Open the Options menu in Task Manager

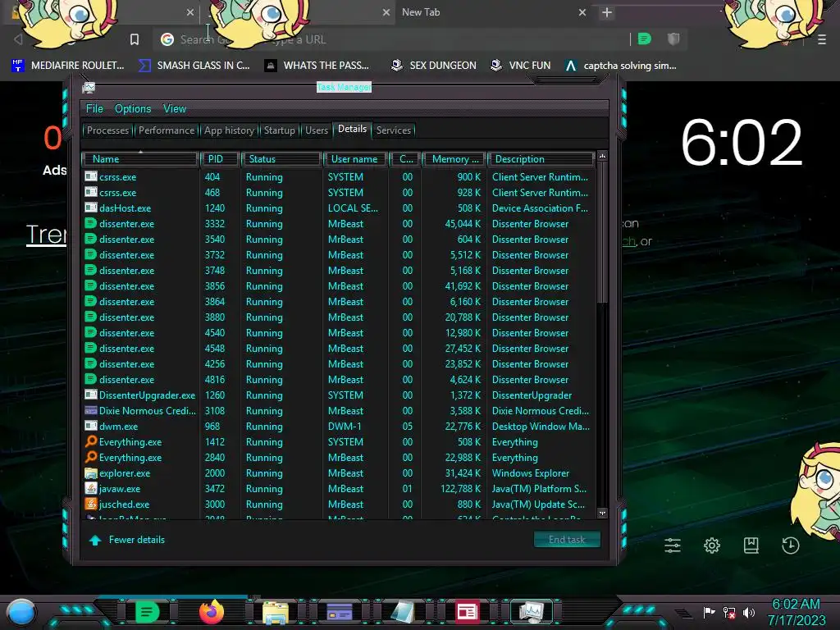click(x=133, y=109)
